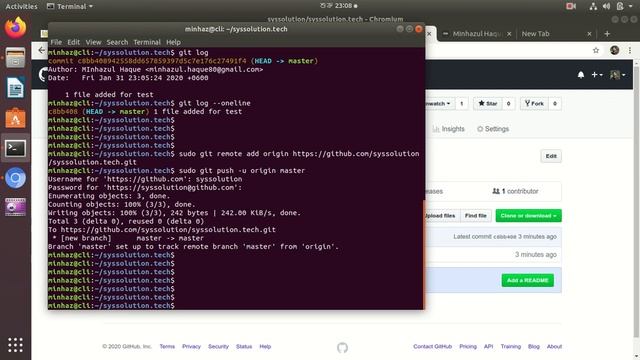Image resolution: width=640 pixels, height=360 pixels.
Task: Open Chromium from the dock
Action: (x=15, y=178)
